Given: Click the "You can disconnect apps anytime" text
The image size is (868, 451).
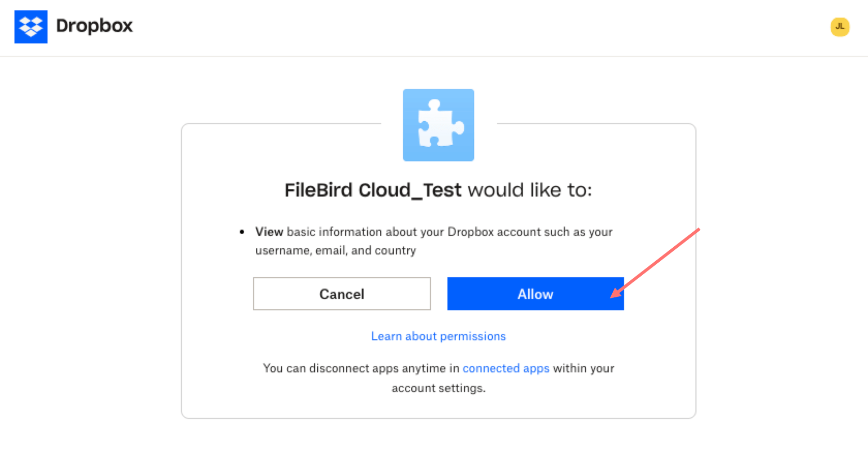Looking at the screenshot, I should click(361, 368).
